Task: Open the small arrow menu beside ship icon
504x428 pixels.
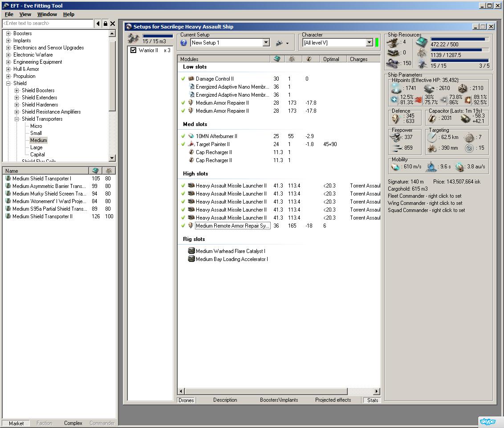Action: 287,43
